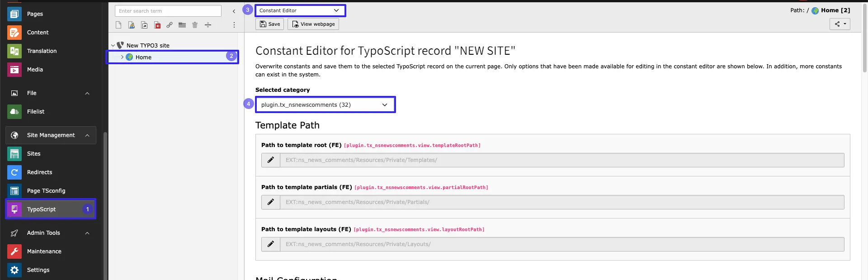
Task: Click the Template Path section heading
Action: 288,125
